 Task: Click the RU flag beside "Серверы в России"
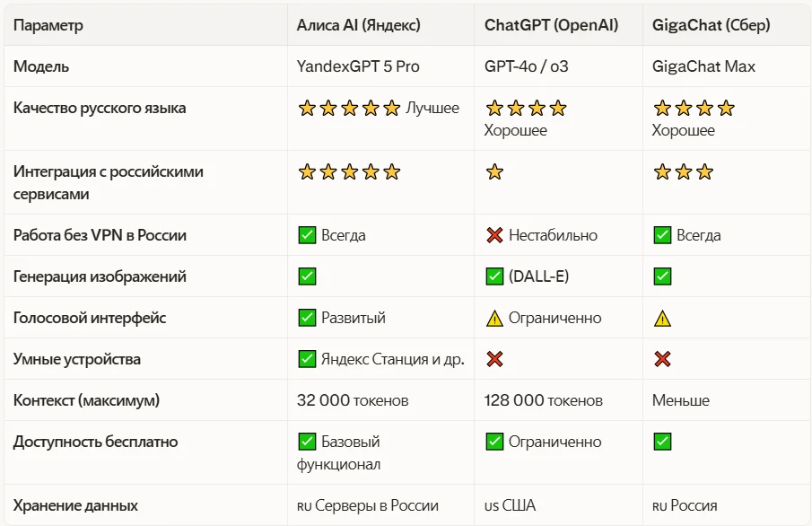(304, 506)
